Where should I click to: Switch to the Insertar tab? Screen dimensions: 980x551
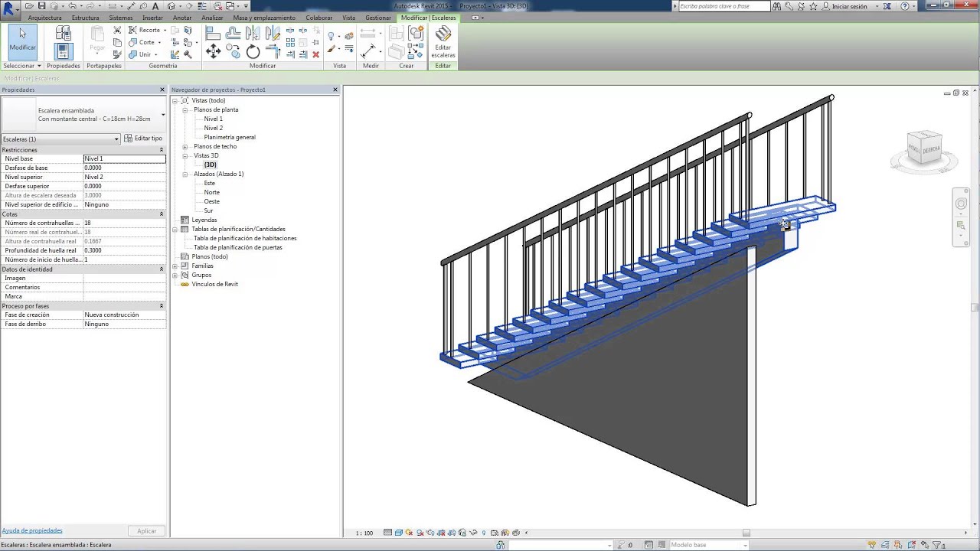pyautogui.click(x=152, y=18)
